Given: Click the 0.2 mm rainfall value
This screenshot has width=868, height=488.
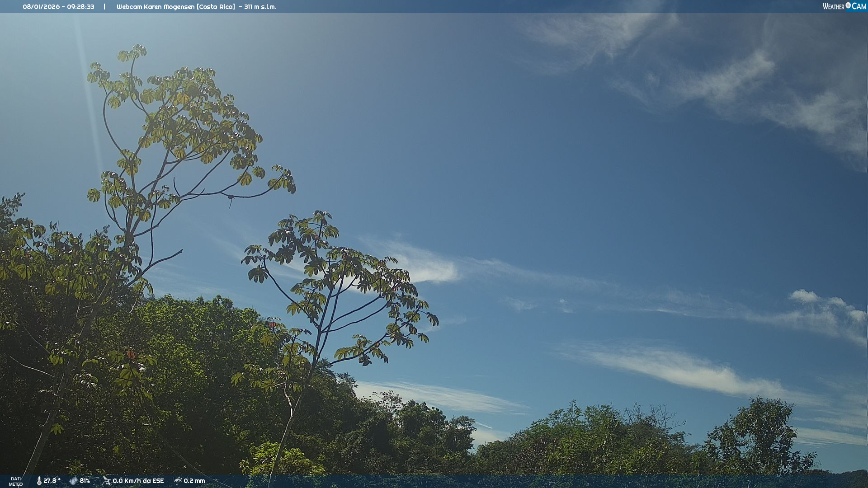Looking at the screenshot, I should coord(194,481).
